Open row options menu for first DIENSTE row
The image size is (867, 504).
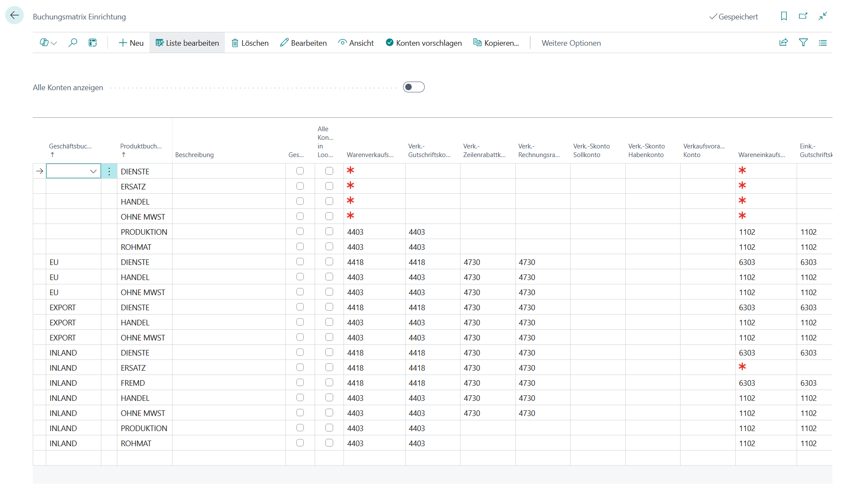(x=109, y=171)
